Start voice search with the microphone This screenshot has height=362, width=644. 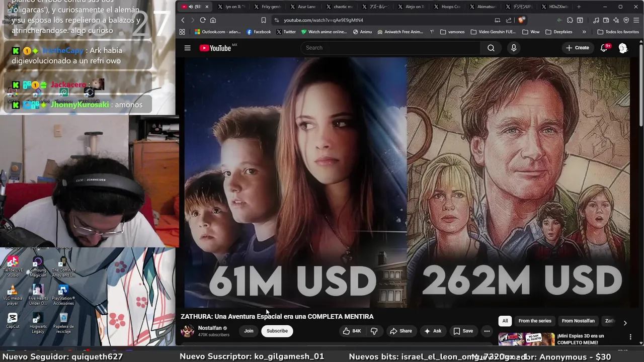point(513,48)
